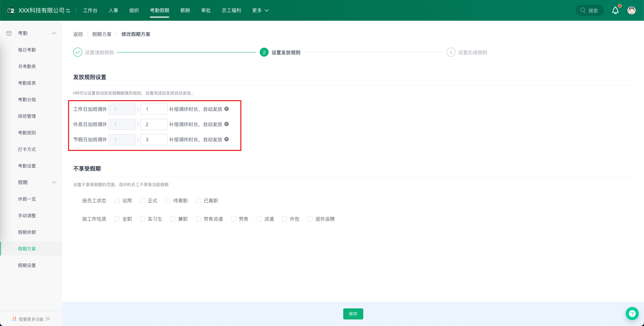The width and height of the screenshot is (644, 326).
Task: Open the 工作台 tab
Action: [x=90, y=10]
